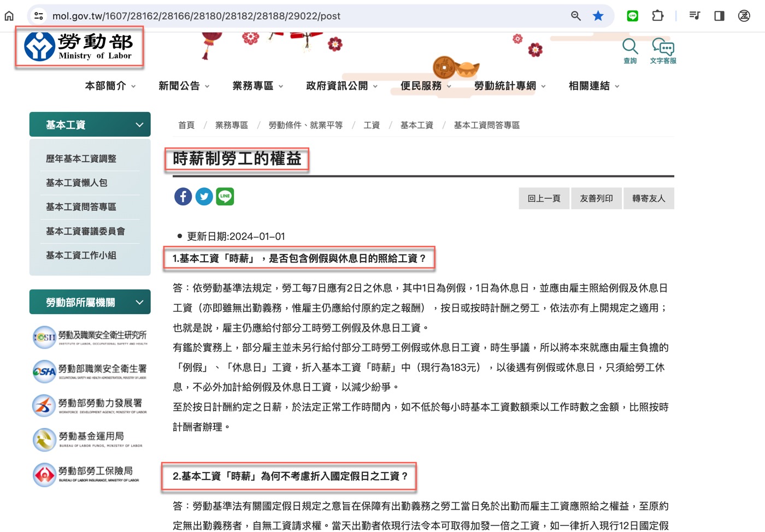This screenshot has width=765, height=532.
Task: Share article on Twitter
Action: pyautogui.click(x=204, y=196)
